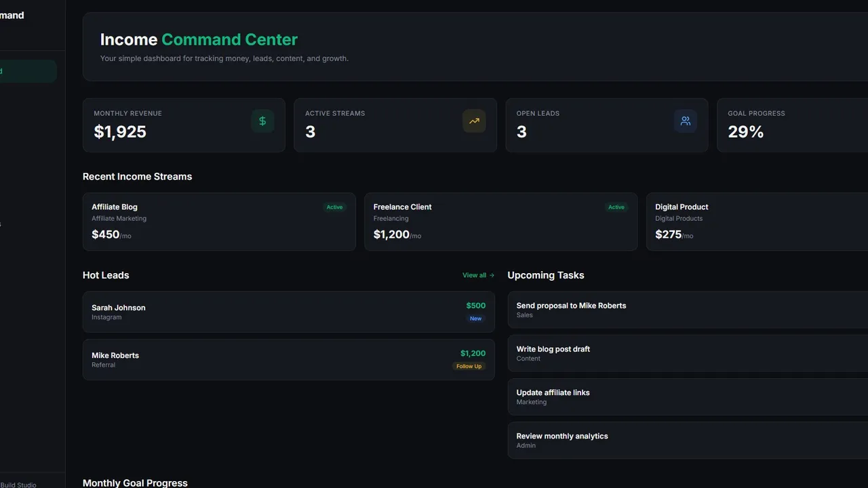Click the Build Studio sidebar footer text
Viewport: 868px width, 488px height.
point(18,485)
